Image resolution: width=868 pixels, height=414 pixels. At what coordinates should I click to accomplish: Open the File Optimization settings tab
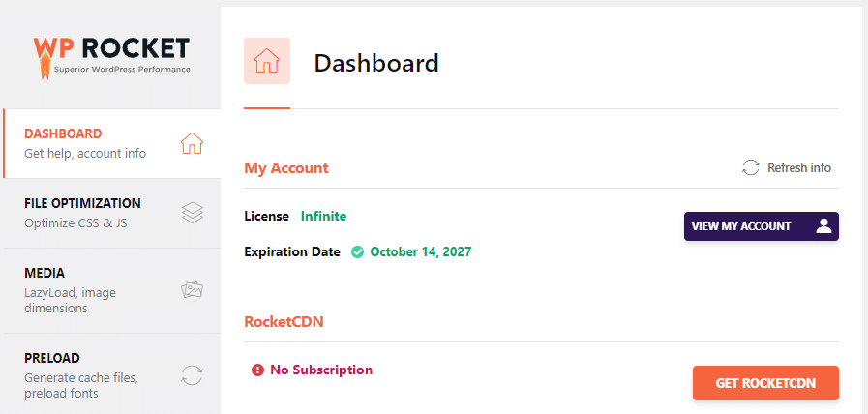click(83, 213)
